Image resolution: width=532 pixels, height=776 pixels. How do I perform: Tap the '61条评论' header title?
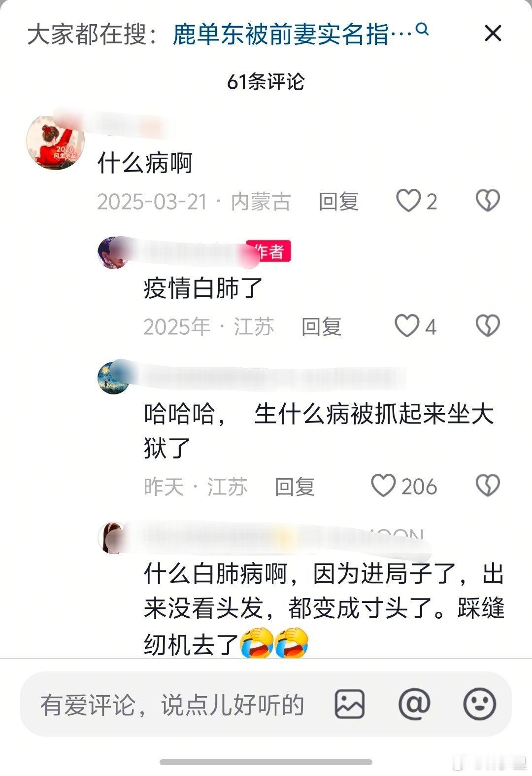pyautogui.click(x=266, y=81)
